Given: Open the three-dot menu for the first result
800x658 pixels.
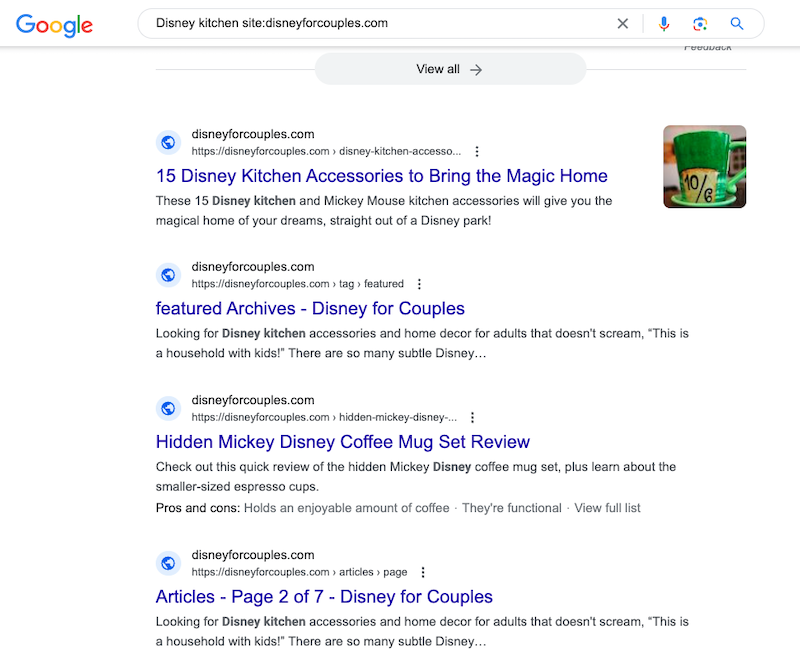Looking at the screenshot, I should (x=477, y=151).
